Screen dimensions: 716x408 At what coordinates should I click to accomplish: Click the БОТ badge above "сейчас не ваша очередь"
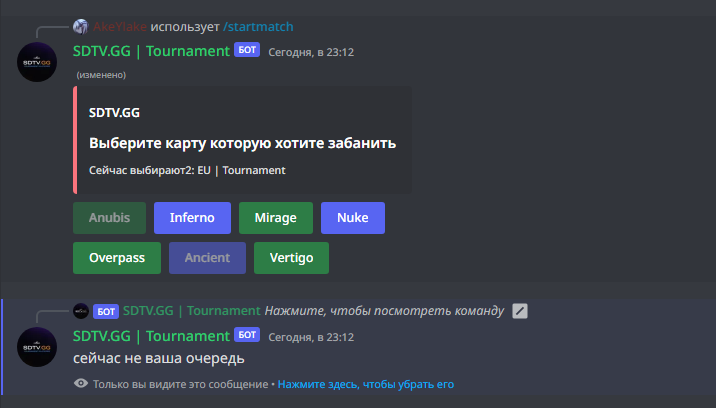(247, 335)
